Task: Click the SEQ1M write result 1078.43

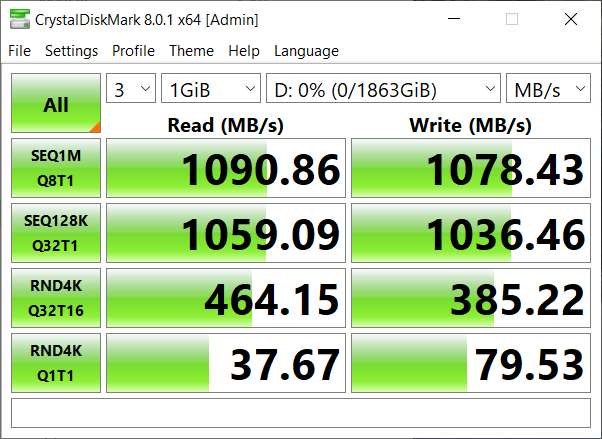Action: click(x=471, y=168)
